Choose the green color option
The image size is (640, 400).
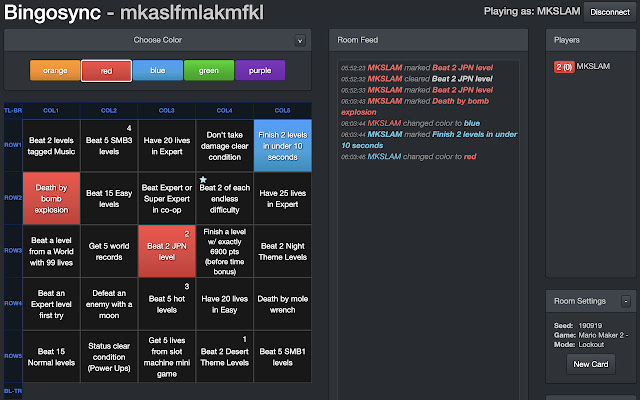[x=209, y=71]
